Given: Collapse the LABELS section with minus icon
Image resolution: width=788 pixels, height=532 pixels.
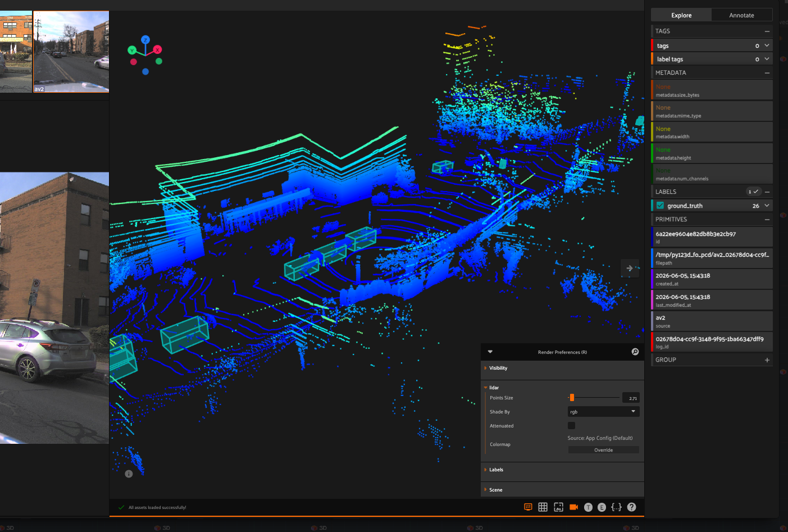Looking at the screenshot, I should [767, 192].
